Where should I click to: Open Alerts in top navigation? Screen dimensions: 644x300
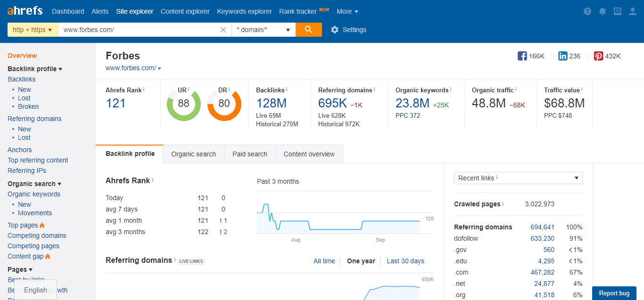click(100, 11)
